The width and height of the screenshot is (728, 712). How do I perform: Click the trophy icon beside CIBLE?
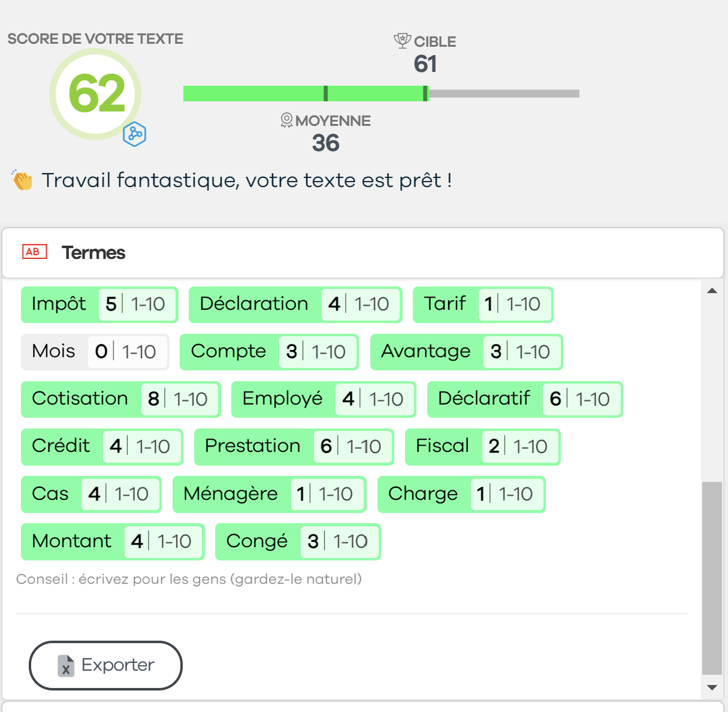(x=402, y=41)
